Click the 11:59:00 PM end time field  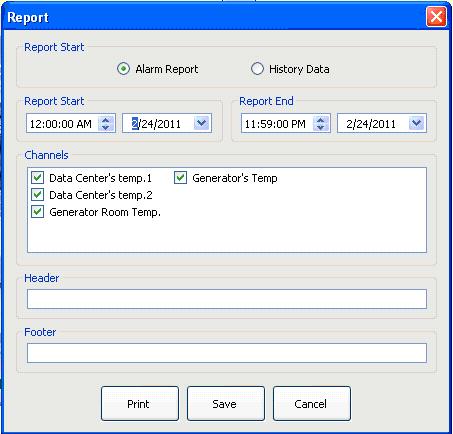[277, 124]
